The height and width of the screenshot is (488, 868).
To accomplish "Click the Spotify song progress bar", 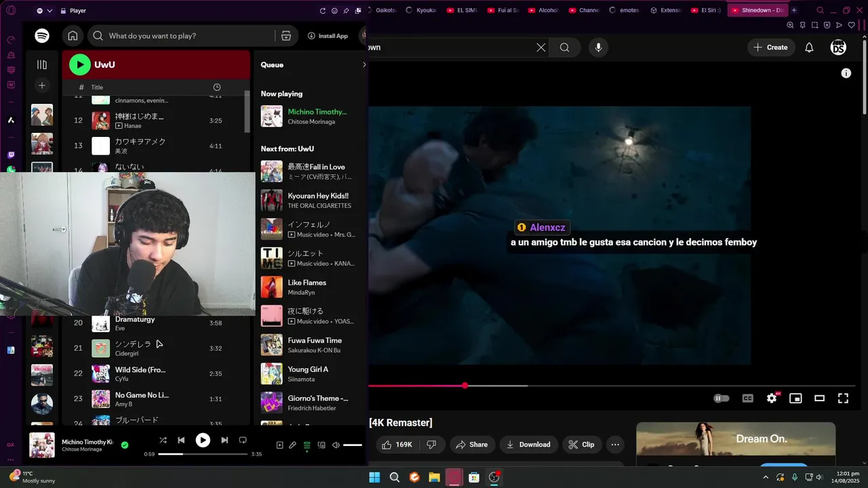I will click(x=203, y=454).
